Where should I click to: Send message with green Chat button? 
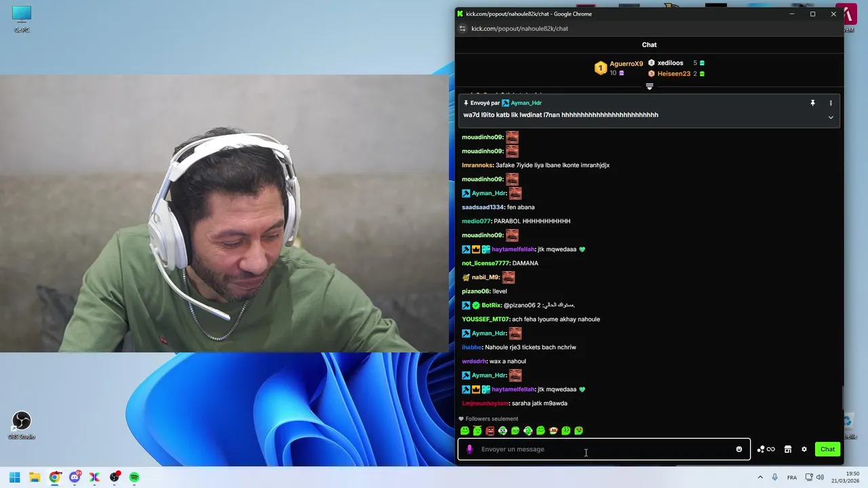tap(827, 449)
